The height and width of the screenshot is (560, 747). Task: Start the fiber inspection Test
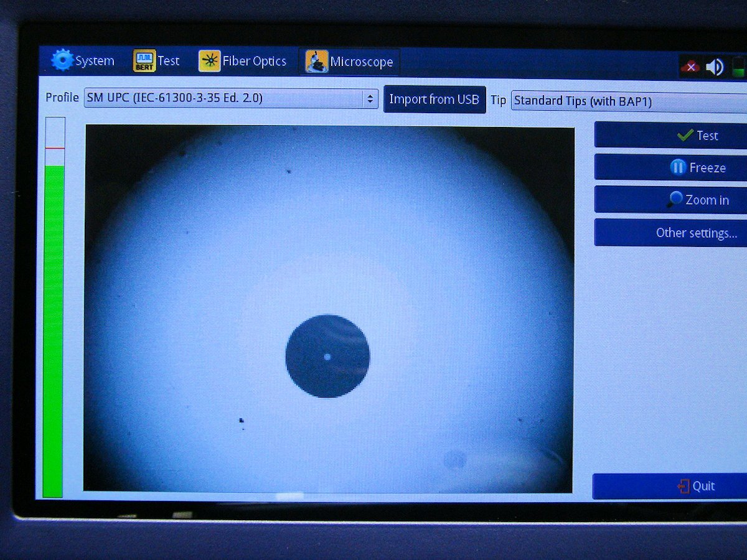click(x=670, y=135)
